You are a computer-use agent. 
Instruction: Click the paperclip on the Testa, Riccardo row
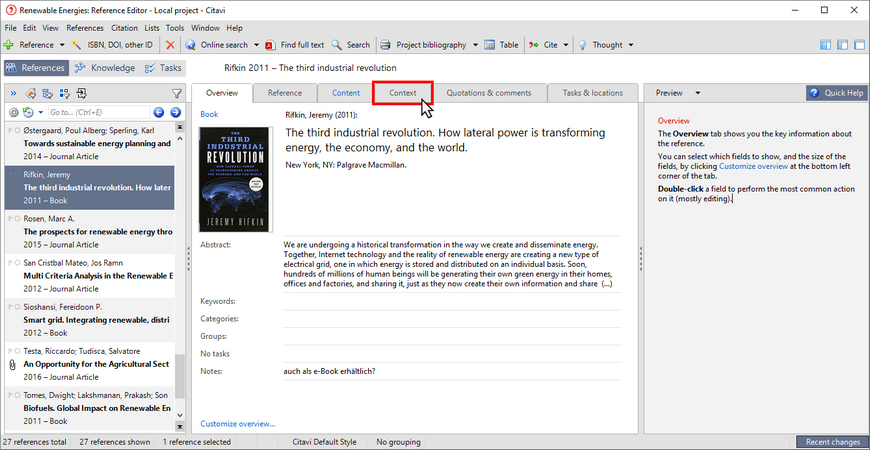12,365
